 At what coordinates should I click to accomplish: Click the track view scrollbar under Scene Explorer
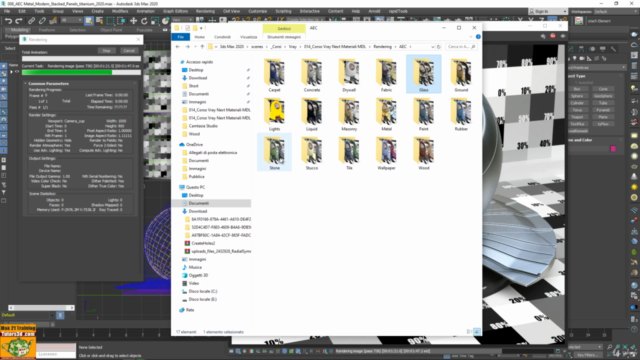[41, 308]
